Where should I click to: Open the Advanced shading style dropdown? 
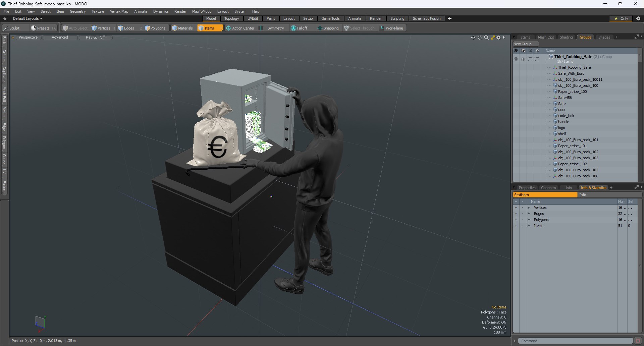click(60, 38)
